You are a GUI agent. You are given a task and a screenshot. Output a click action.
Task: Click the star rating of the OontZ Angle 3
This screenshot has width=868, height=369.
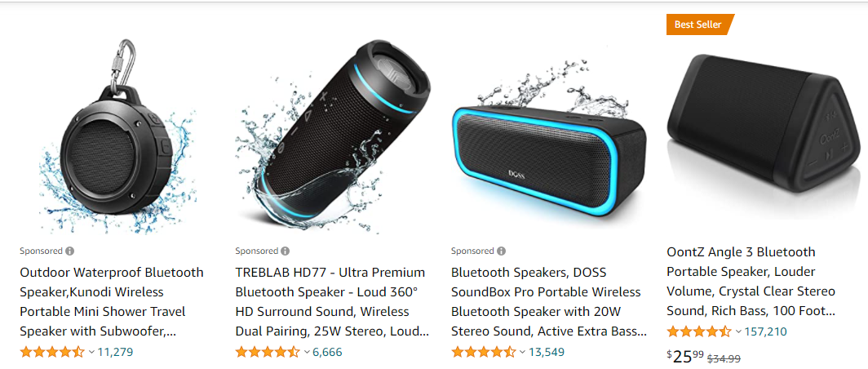[699, 332]
